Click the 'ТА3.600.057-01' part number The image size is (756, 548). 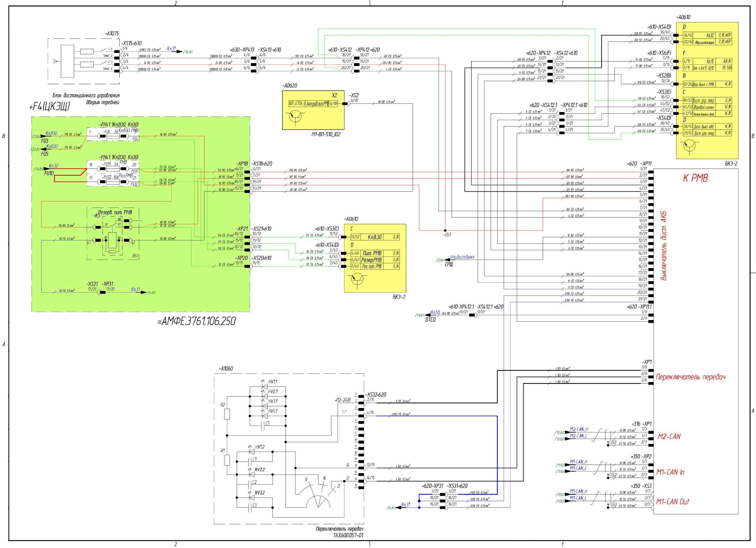348,535
